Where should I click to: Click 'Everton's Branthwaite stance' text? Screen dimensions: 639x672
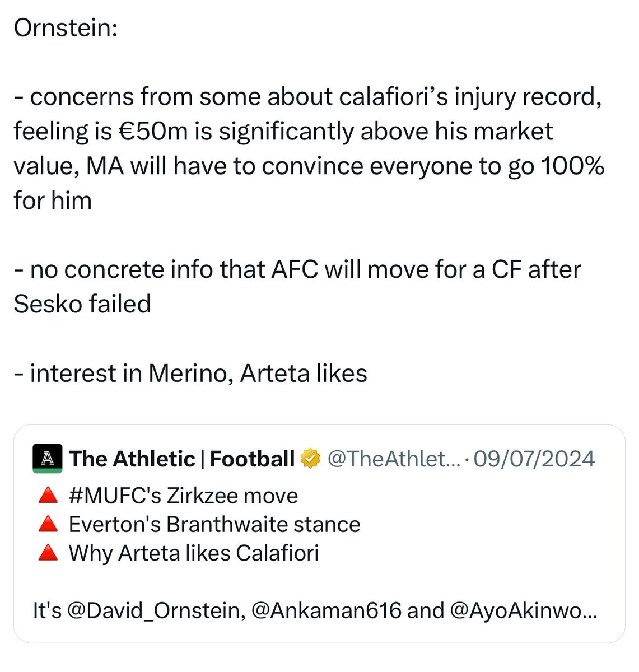[x=214, y=524]
